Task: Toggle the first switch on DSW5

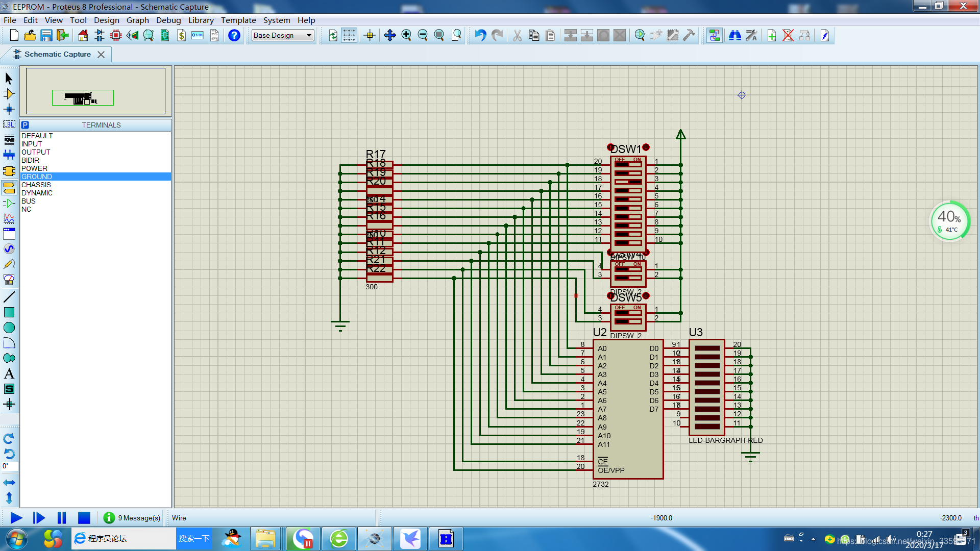Action: pyautogui.click(x=628, y=313)
